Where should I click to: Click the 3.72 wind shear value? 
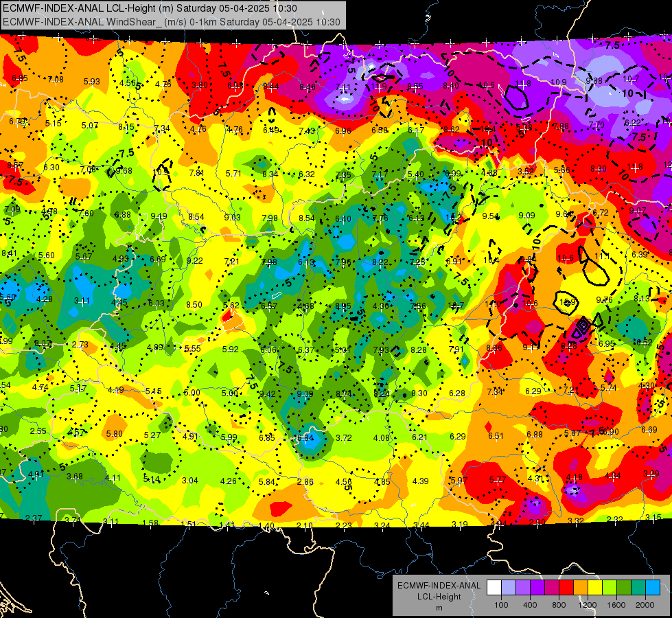[x=344, y=438]
